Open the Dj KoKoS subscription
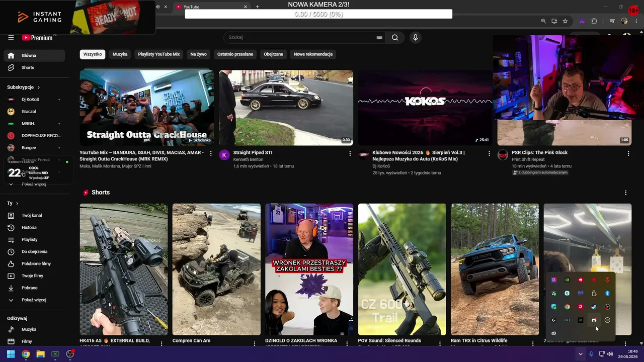This screenshot has height=362, width=644. [x=34, y=100]
